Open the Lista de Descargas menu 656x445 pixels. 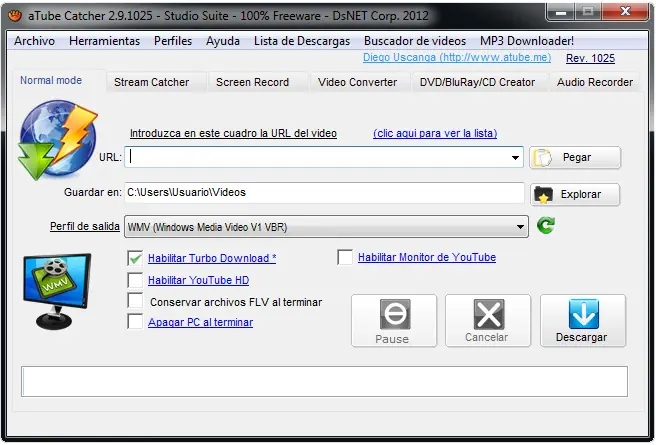302,41
